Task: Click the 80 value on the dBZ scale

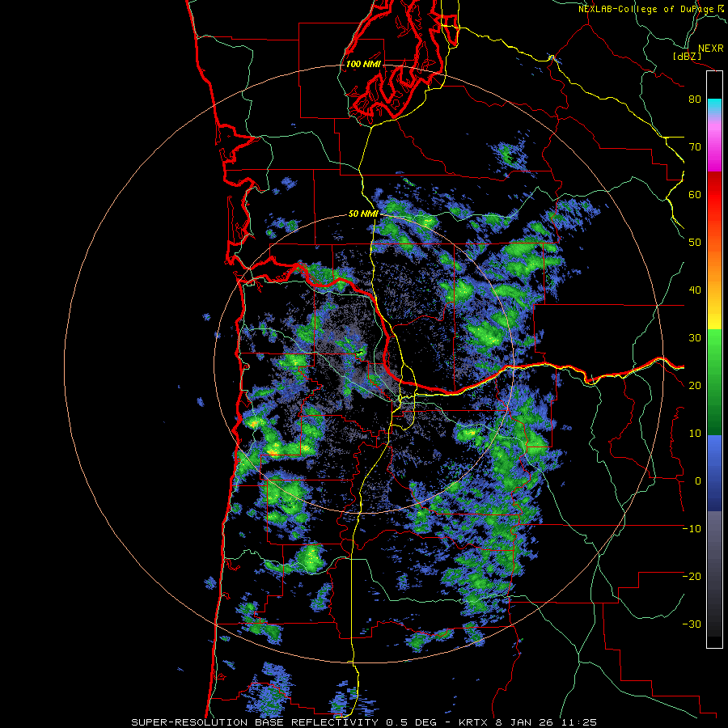Action: click(x=695, y=99)
